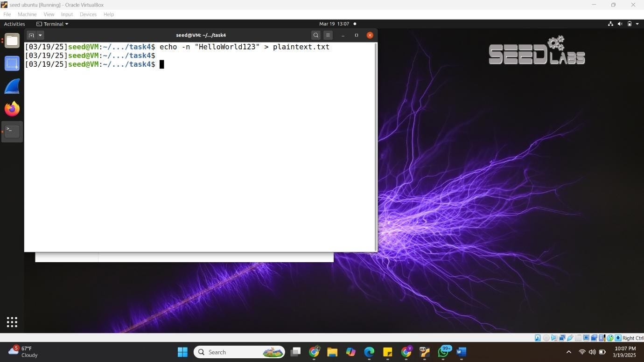The height and width of the screenshot is (362, 644).
Task: Launch Copilot from the taskbar
Action: tap(350, 352)
